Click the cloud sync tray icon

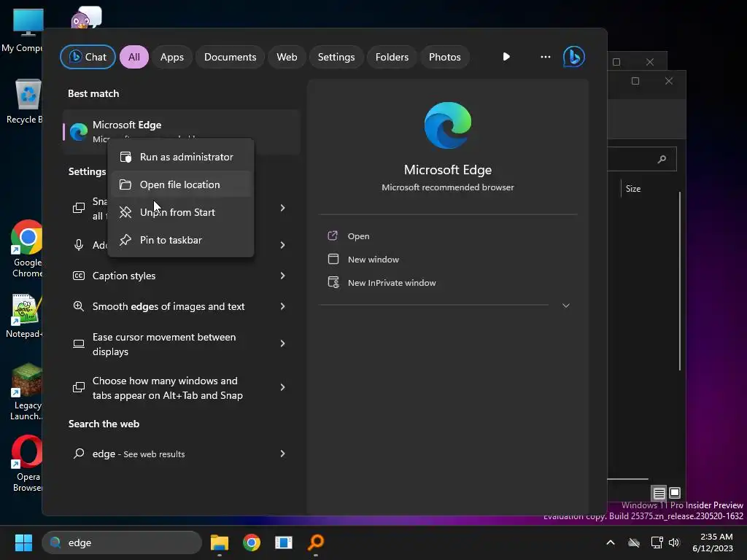634,542
